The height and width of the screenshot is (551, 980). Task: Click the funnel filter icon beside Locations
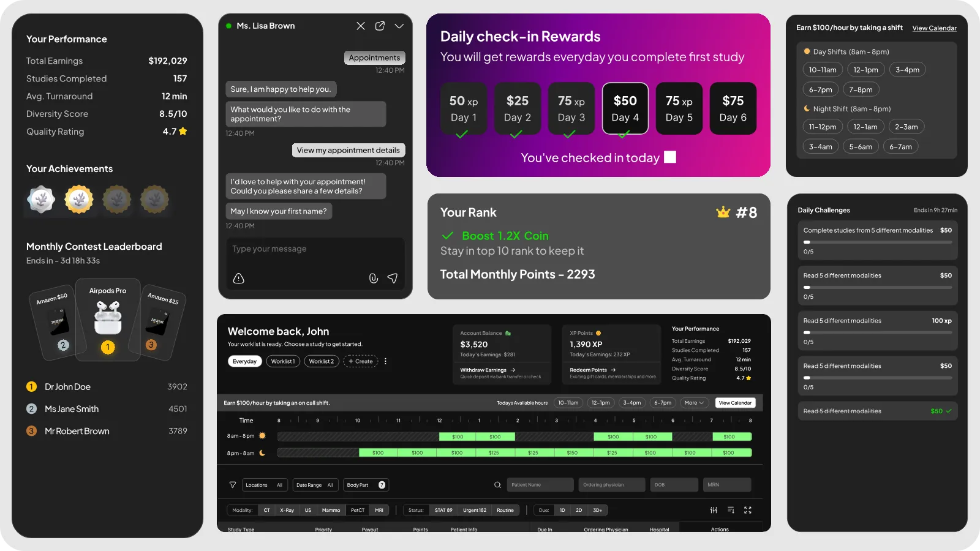point(233,485)
